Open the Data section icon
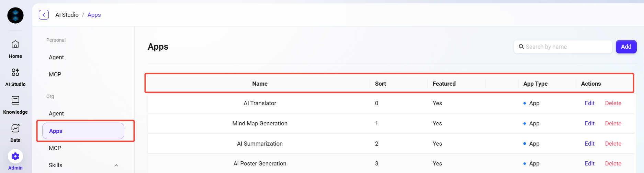The width and height of the screenshot is (644, 173). point(15,128)
